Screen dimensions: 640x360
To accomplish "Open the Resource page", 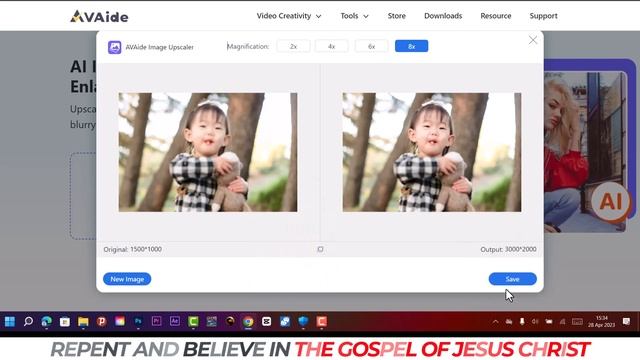I will [496, 16].
